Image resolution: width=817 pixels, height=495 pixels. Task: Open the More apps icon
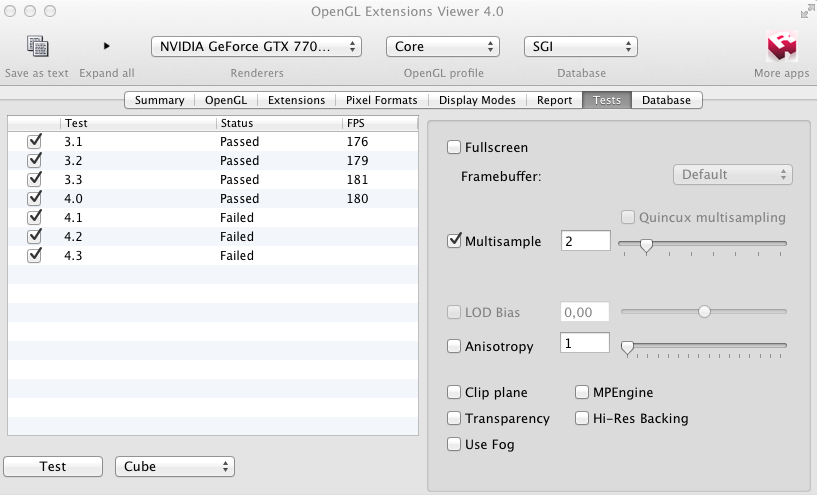(782, 46)
